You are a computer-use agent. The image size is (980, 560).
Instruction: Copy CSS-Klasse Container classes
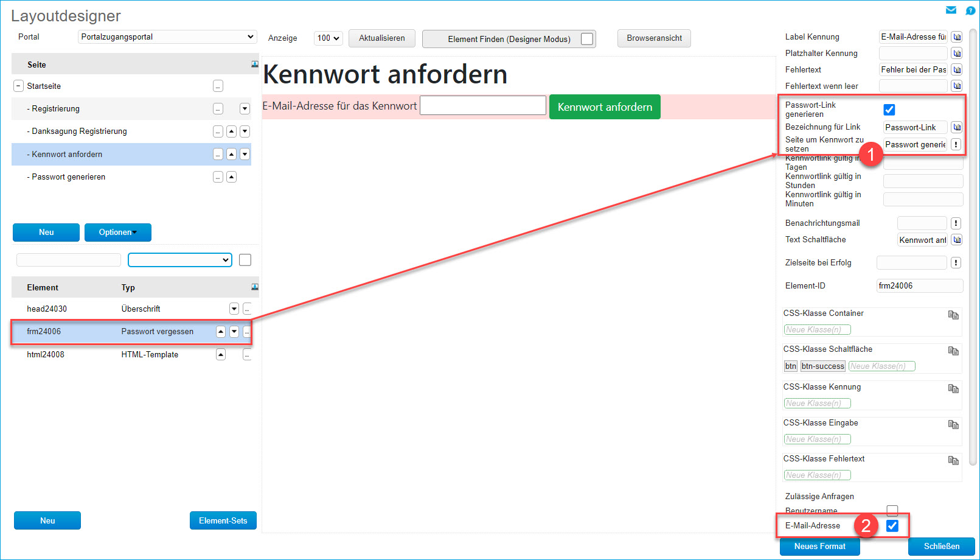[953, 315]
